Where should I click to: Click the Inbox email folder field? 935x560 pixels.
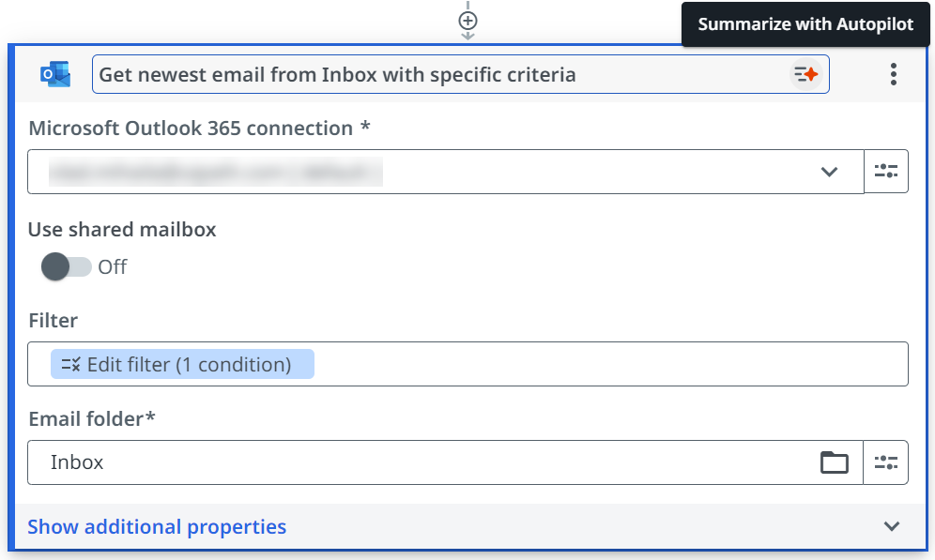(x=376, y=462)
